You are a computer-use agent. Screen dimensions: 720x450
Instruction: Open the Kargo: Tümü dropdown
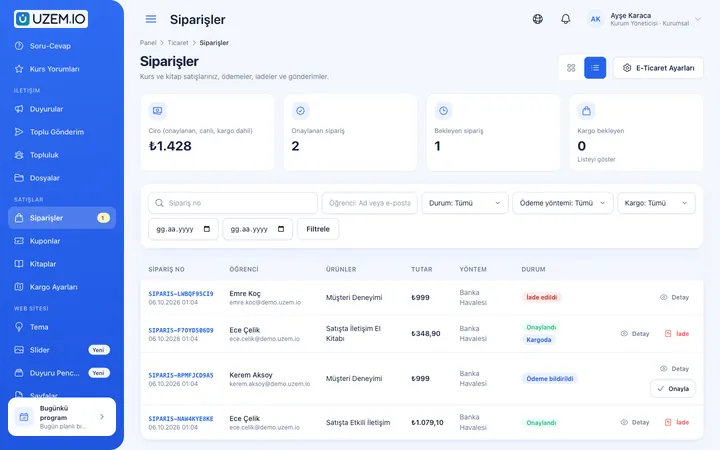(656, 203)
